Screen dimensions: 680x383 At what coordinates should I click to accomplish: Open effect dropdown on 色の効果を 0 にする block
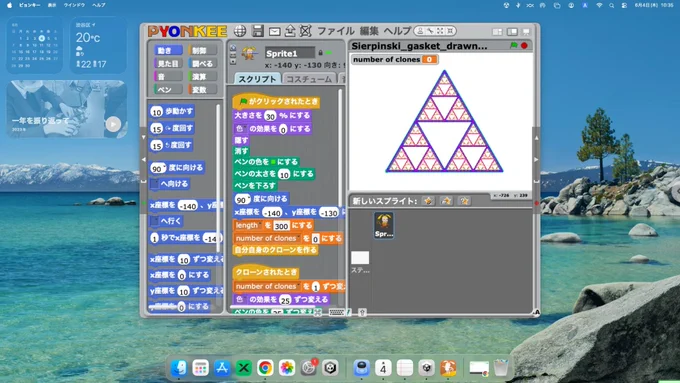point(240,129)
